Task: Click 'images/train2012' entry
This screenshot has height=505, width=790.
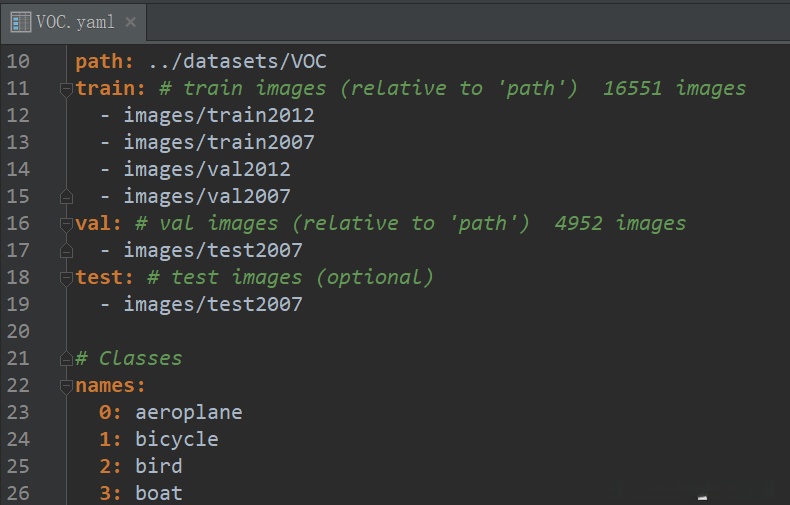Action: point(219,115)
